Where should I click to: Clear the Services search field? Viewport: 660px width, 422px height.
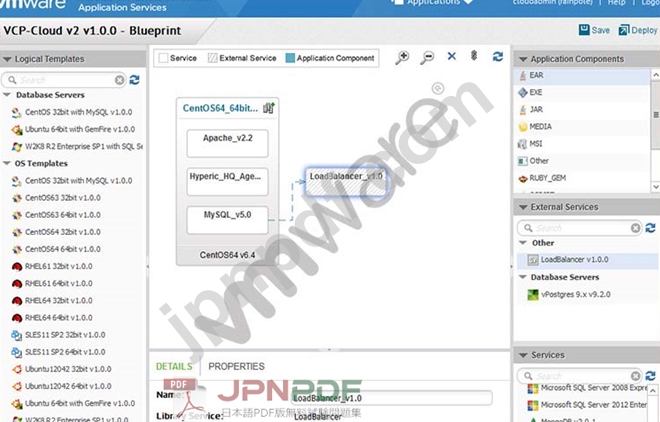(636, 376)
